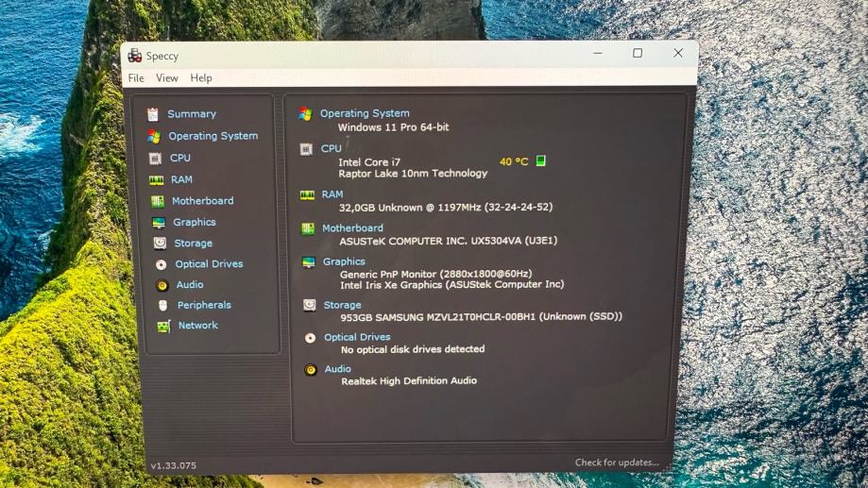The width and height of the screenshot is (868, 488).
Task: Open the View menu
Action: [x=166, y=78]
